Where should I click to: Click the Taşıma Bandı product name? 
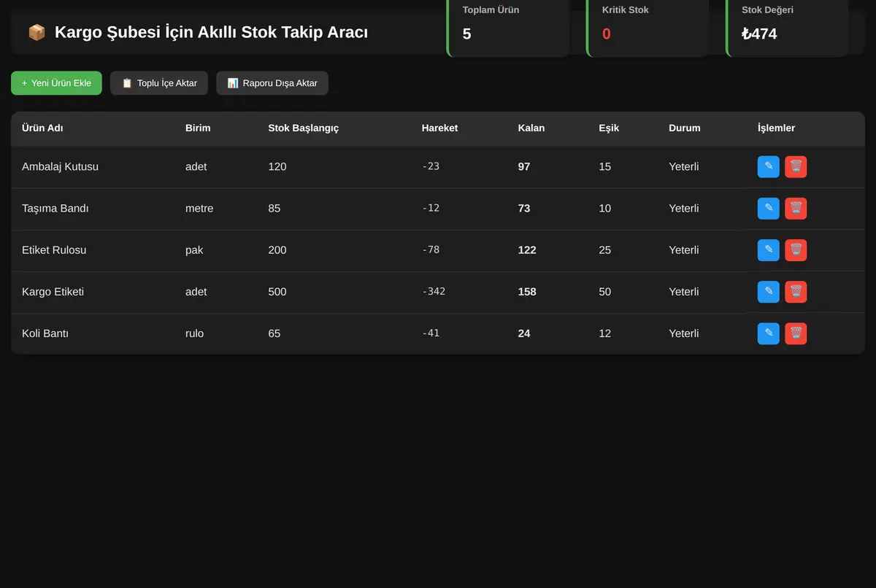pos(55,209)
